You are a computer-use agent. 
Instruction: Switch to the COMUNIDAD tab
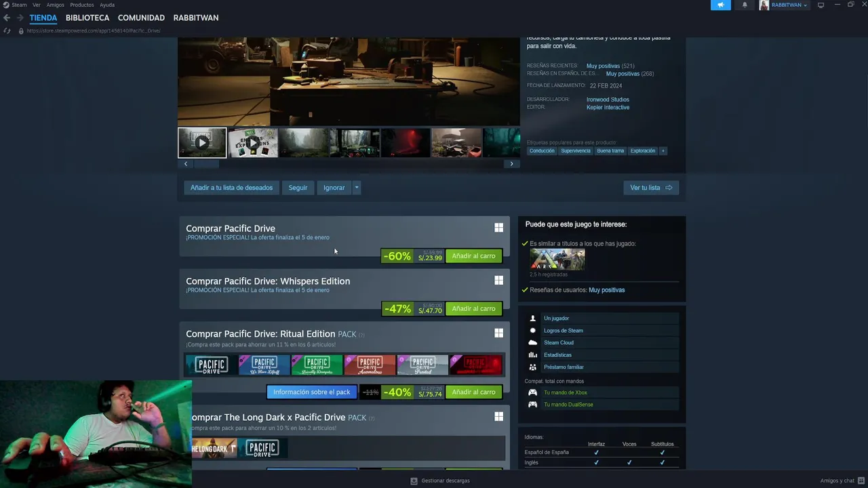point(141,18)
